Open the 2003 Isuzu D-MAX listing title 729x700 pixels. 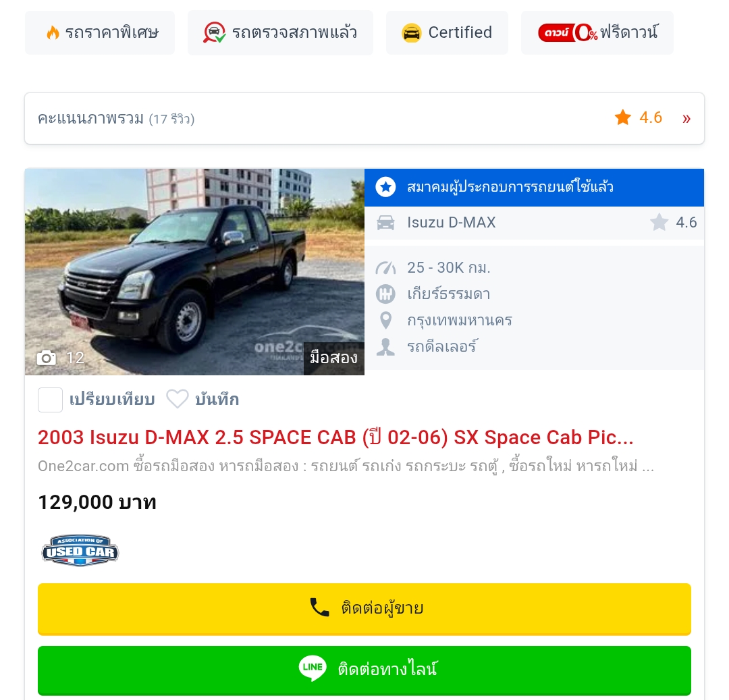335,437
